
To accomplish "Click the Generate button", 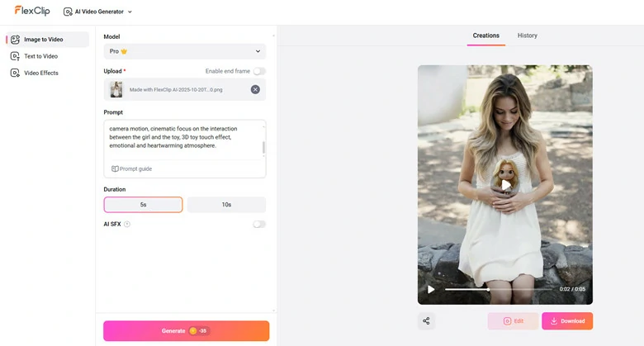I will (x=186, y=330).
